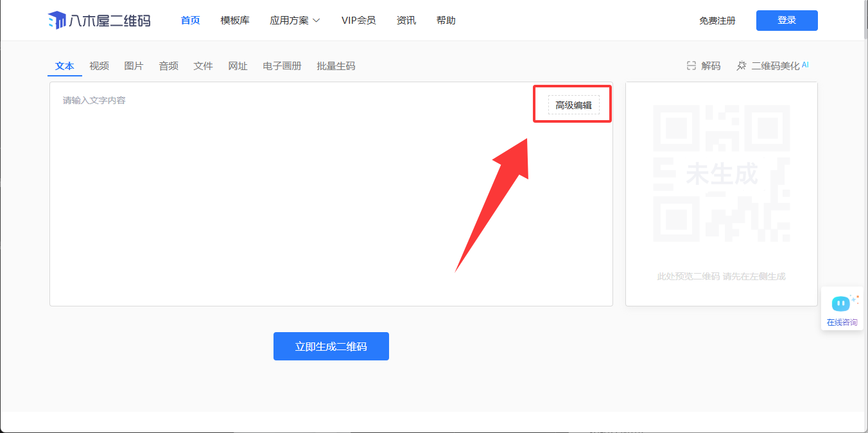Go to 首页 in navigation bar

click(x=190, y=21)
